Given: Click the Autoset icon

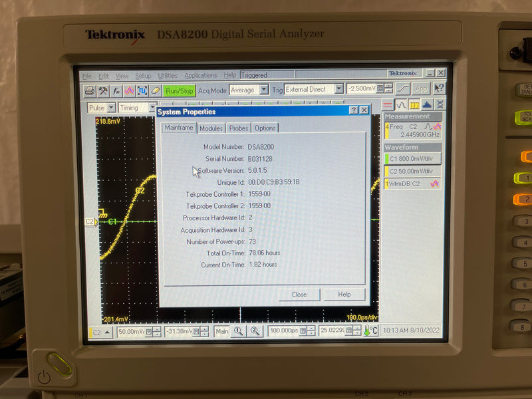Looking at the screenshot, I should click(x=142, y=90).
